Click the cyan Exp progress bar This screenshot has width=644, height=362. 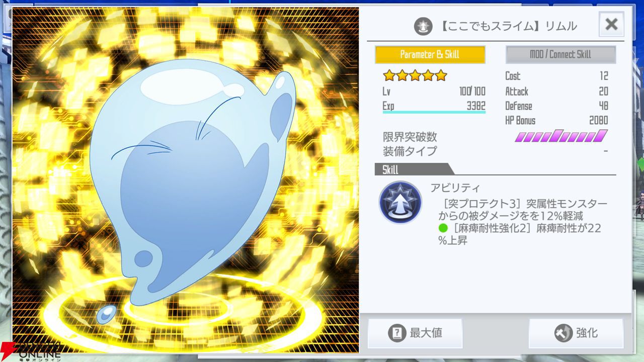pos(434,112)
